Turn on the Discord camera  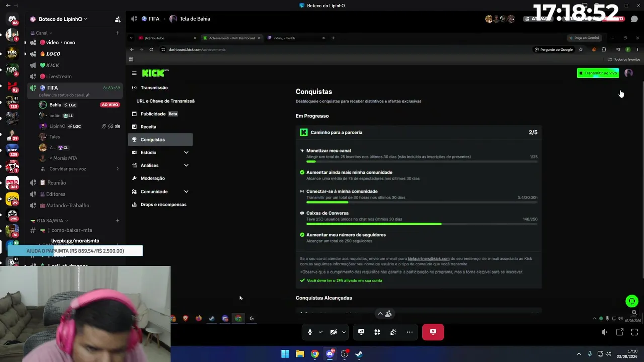[333, 332]
